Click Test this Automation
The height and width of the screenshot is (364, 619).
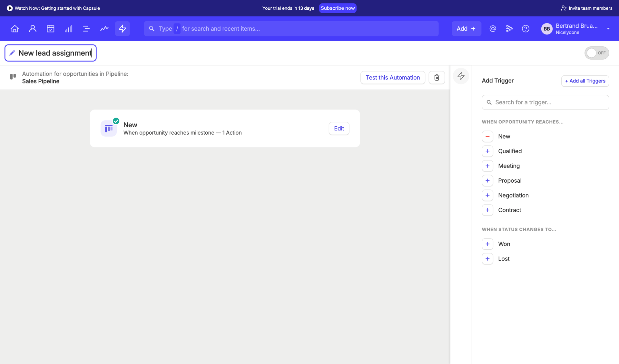point(393,77)
